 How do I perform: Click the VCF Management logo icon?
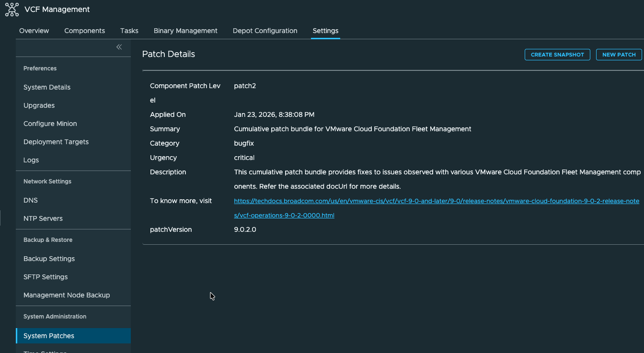[x=12, y=10]
